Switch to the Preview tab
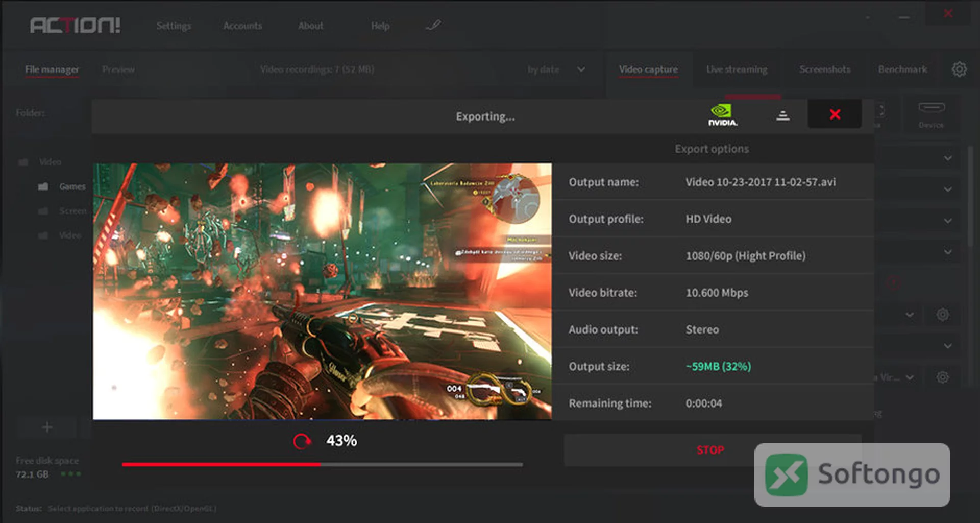Image resolution: width=980 pixels, height=523 pixels. click(118, 69)
